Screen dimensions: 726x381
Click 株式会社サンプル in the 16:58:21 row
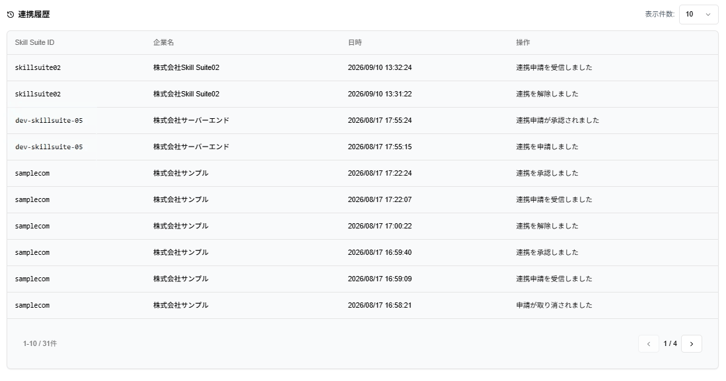tap(181, 305)
